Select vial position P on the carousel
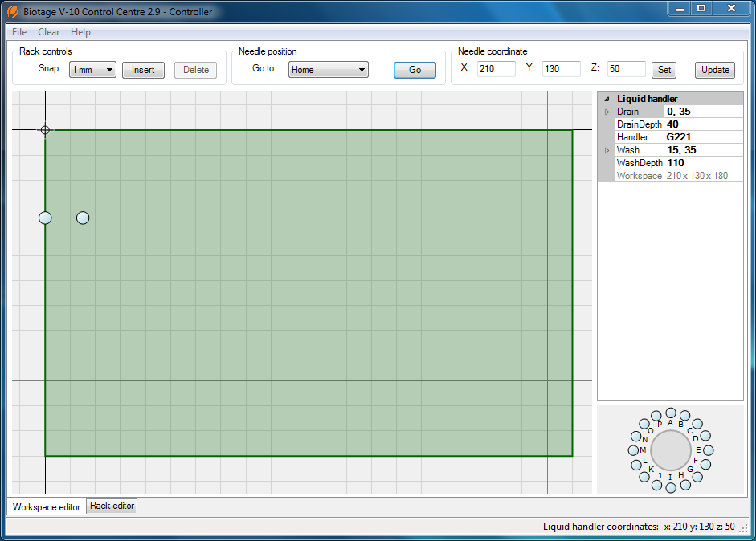This screenshot has height=541, width=756. tap(656, 415)
